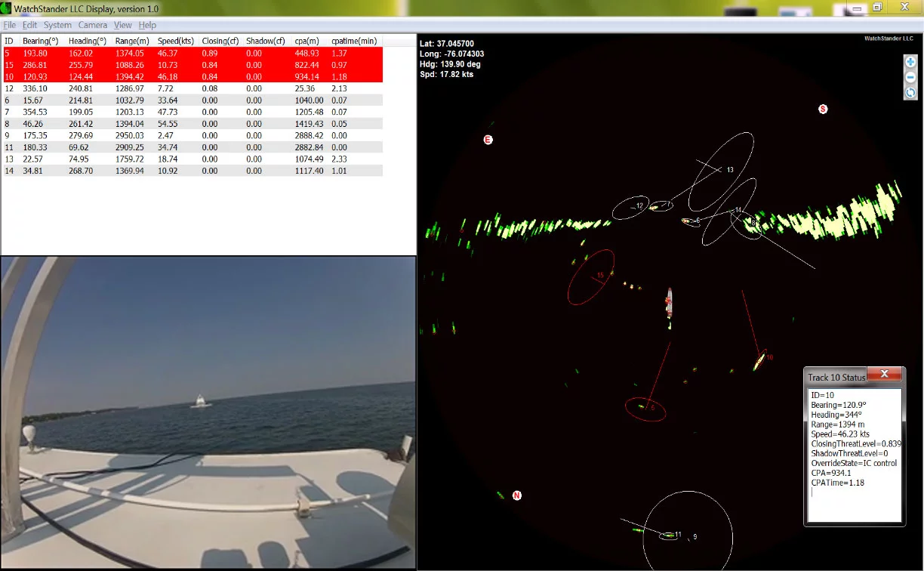924x571 pixels.
Task: Open the View menu
Action: point(122,24)
